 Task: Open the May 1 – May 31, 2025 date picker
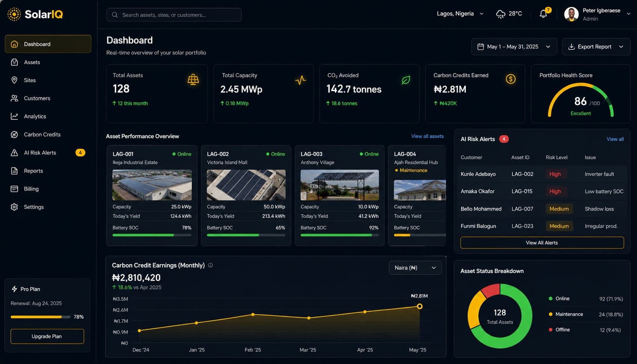514,46
